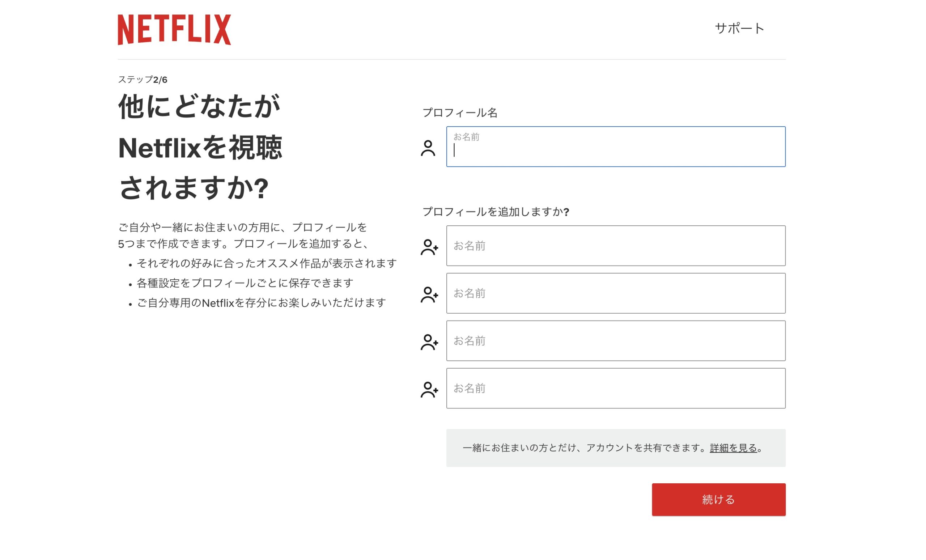Open the 詳細を見る link
Viewport: 926px width, 560px height.
coord(733,448)
